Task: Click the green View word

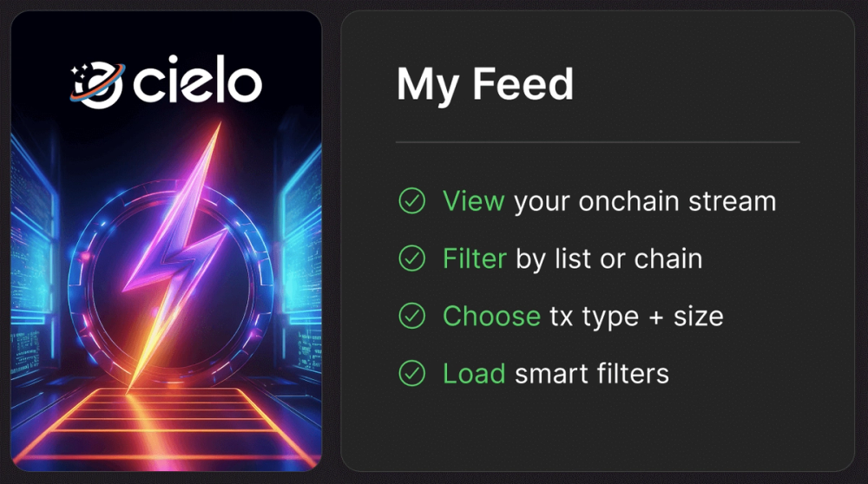Action: (x=473, y=200)
